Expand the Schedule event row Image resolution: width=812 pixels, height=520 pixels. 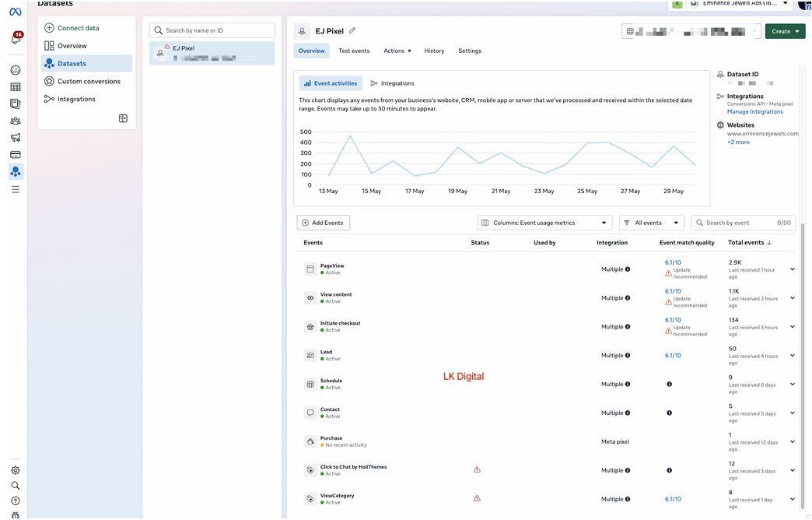[x=793, y=385]
